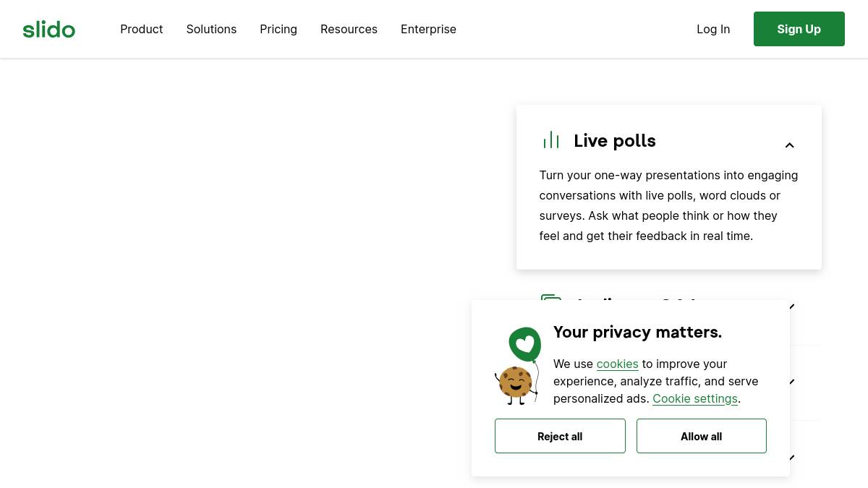Open the Solutions menu
This screenshot has width=868, height=488.
(x=211, y=30)
